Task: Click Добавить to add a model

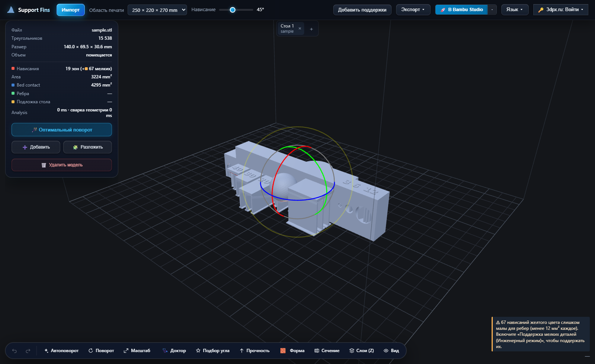Action: coord(36,147)
